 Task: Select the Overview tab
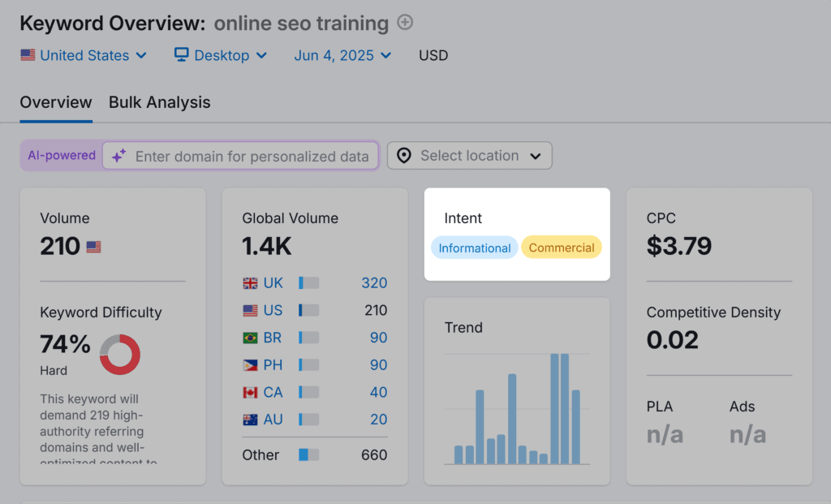pos(55,102)
